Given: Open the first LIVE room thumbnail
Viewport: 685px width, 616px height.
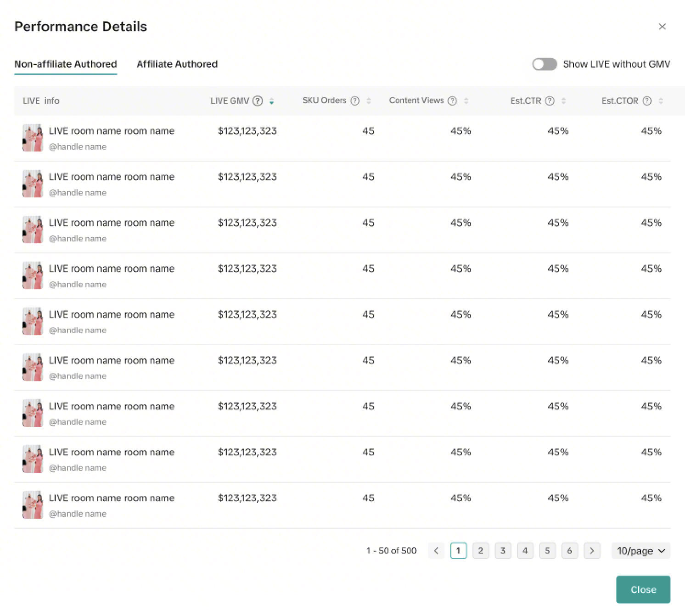Looking at the screenshot, I should click(33, 138).
